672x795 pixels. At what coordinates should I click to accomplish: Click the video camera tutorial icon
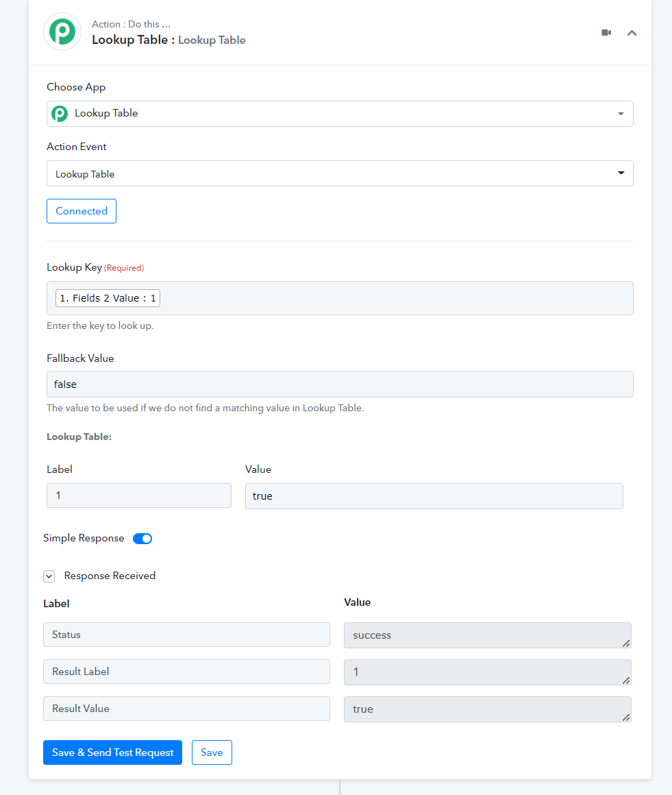(x=606, y=33)
